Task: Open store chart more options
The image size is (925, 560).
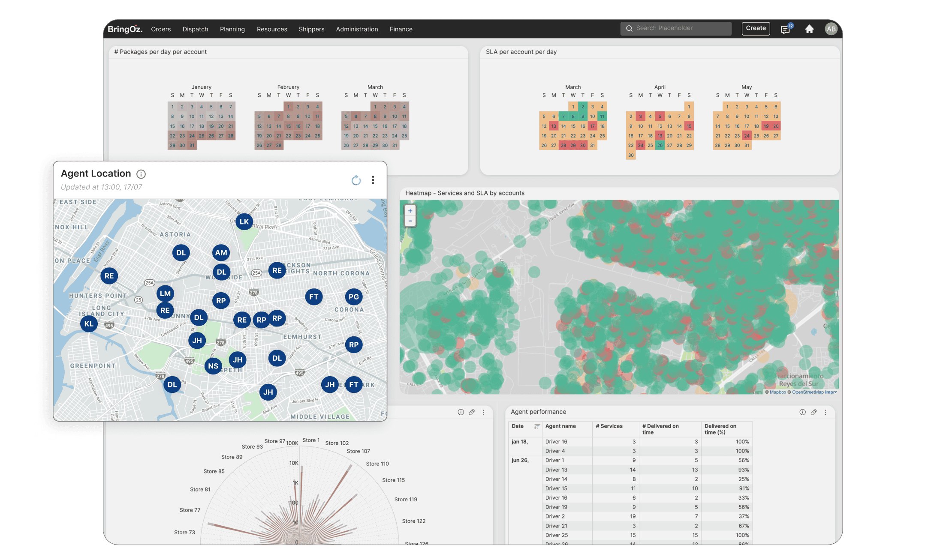Action: pos(483,412)
